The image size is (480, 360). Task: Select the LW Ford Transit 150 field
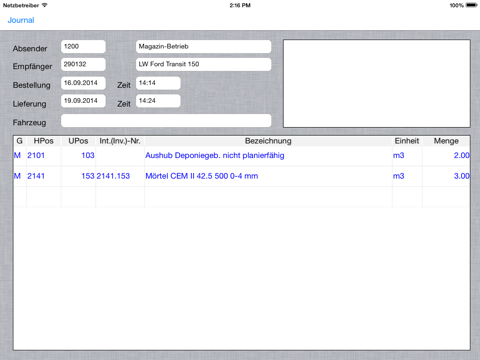203,64
